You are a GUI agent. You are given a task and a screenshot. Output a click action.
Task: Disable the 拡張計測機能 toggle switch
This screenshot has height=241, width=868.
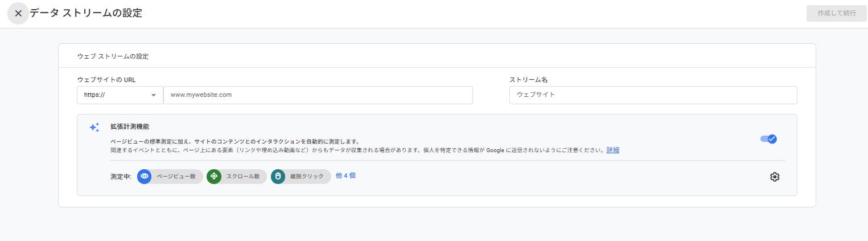[x=769, y=139]
